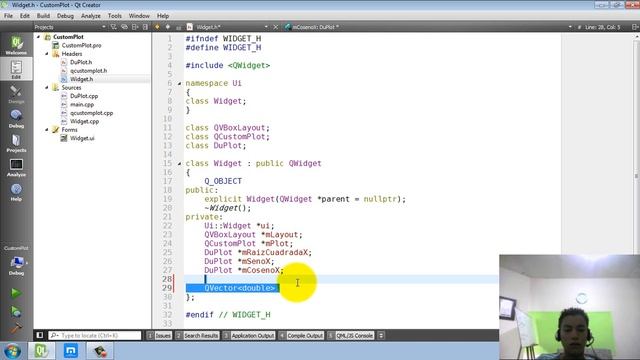Click the editor vertical scrollbar

coord(637,176)
